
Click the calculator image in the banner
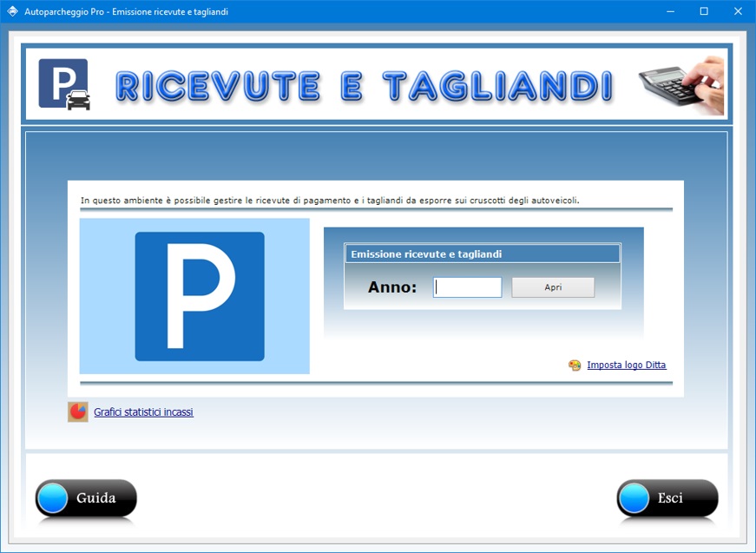click(x=681, y=85)
